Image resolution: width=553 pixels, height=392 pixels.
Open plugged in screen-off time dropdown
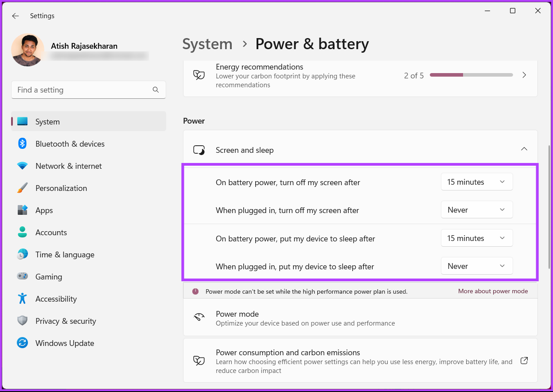click(477, 210)
